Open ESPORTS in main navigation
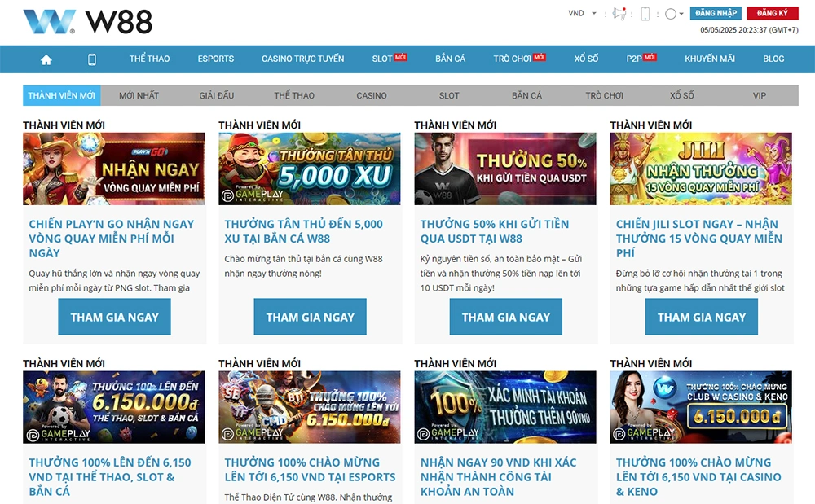Screen dimensions: 815x504 216,59
